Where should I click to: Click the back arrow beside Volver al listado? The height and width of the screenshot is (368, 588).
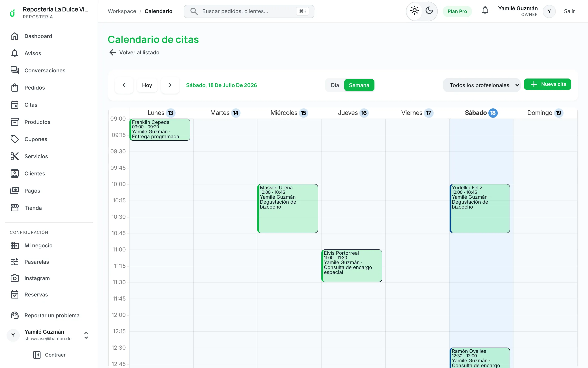(x=112, y=52)
